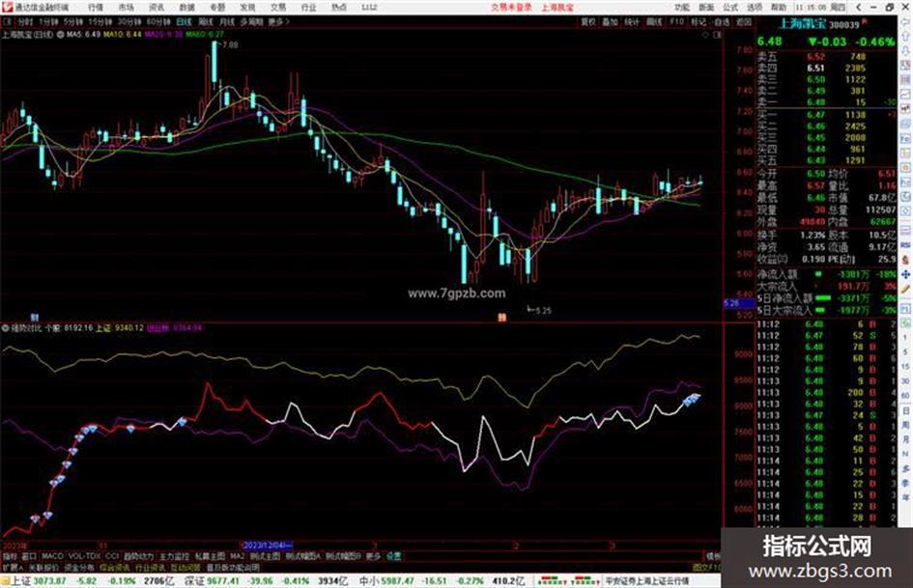Open the 资讯 menu
The image size is (913, 588).
(157, 8)
